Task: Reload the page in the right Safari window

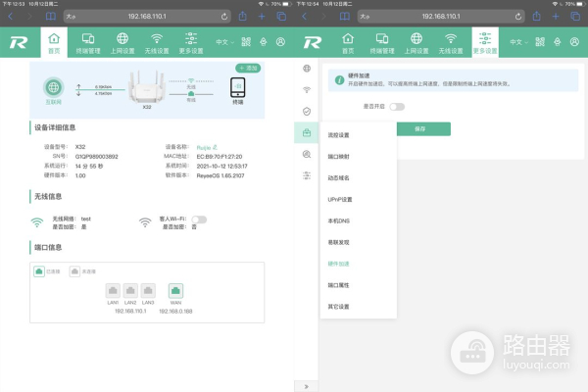Action: pyautogui.click(x=518, y=17)
